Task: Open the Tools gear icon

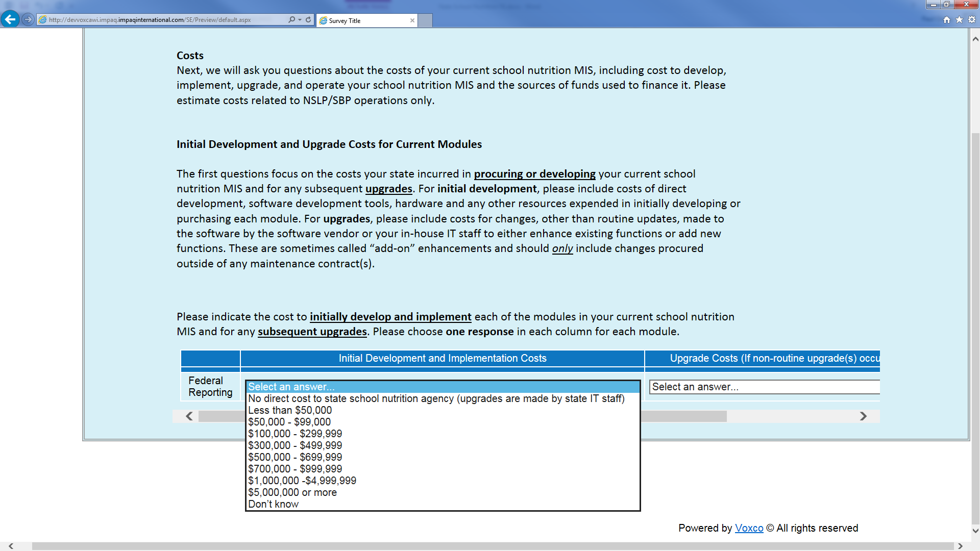Action: 972,19
